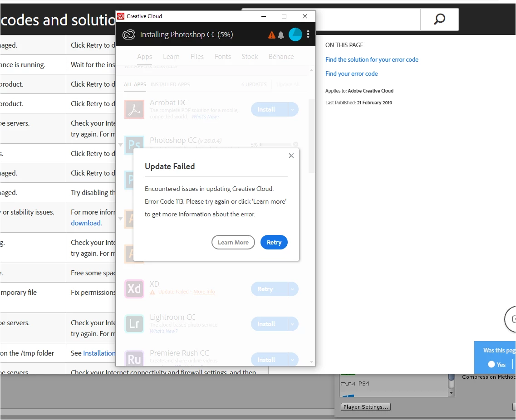516x420 pixels.
Task: Click XD update failed warning icon
Action: [x=152, y=292]
